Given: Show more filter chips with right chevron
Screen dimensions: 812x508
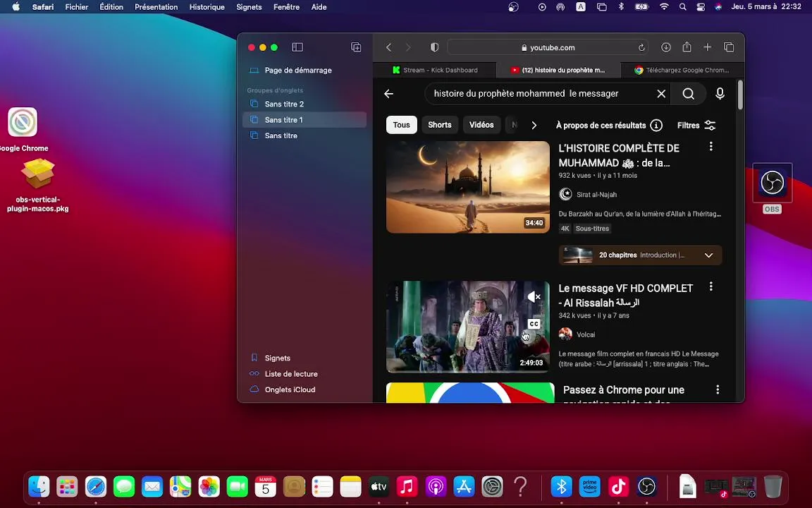Looking at the screenshot, I should pyautogui.click(x=534, y=125).
